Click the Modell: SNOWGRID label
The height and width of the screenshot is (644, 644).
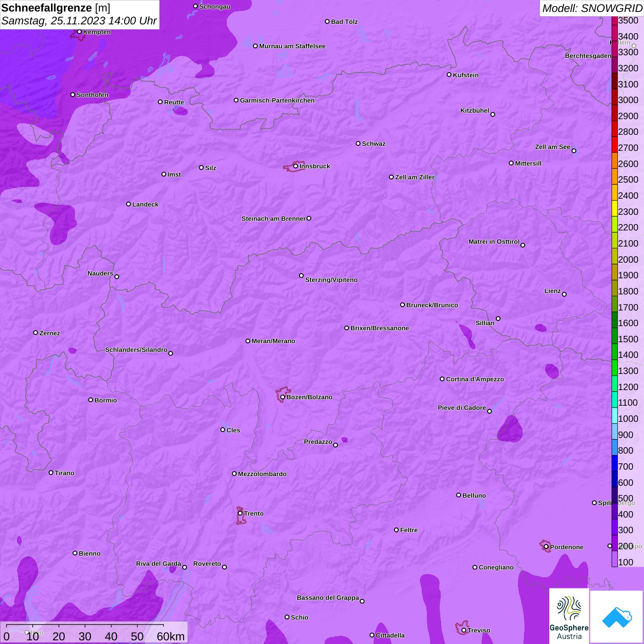pyautogui.click(x=592, y=8)
